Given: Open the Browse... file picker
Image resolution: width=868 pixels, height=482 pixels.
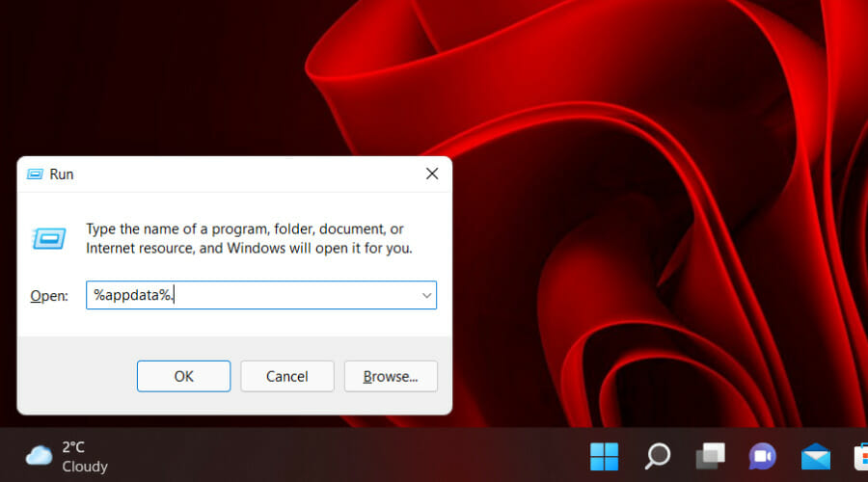Looking at the screenshot, I should coord(391,376).
